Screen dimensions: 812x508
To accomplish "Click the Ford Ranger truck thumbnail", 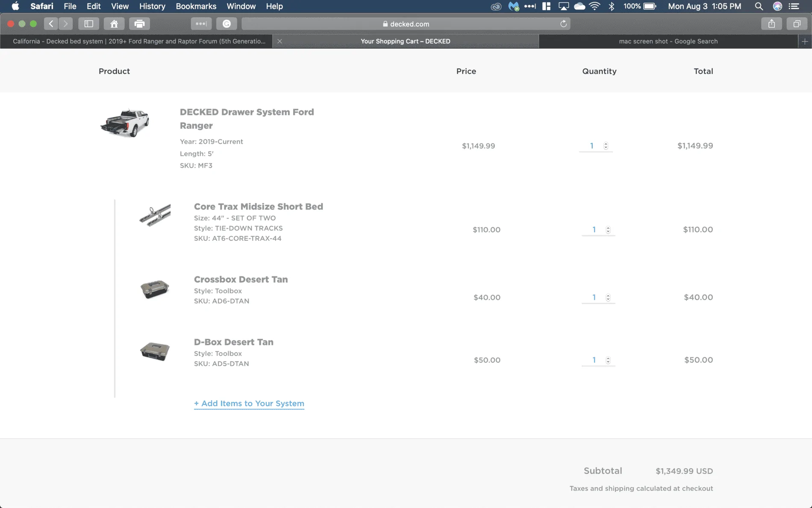I will pyautogui.click(x=125, y=123).
